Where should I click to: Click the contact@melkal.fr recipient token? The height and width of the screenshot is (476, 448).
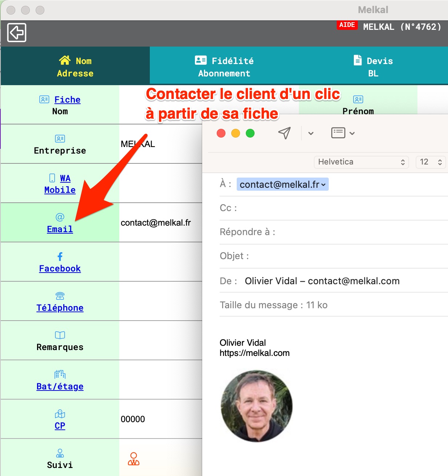[282, 185]
